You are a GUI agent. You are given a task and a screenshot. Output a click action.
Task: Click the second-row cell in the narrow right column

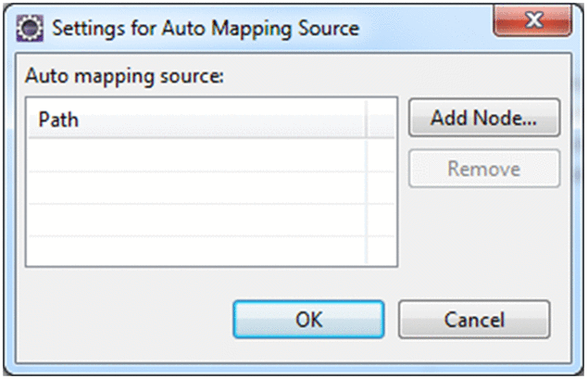[381, 187]
